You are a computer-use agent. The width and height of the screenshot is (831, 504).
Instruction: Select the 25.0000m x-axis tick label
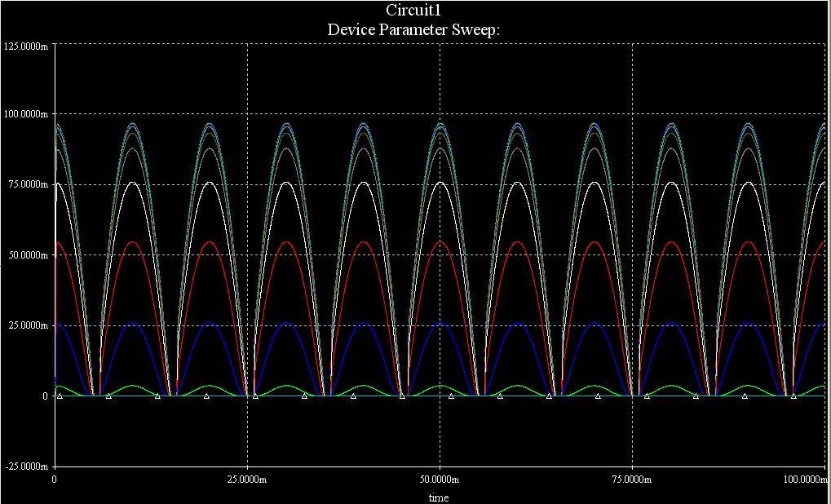pos(246,479)
